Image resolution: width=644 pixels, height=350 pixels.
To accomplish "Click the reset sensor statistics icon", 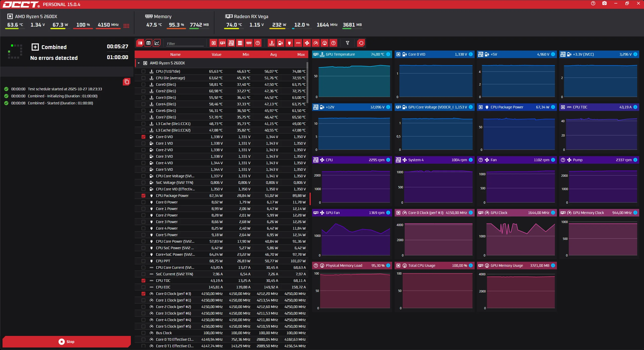I will click(361, 43).
